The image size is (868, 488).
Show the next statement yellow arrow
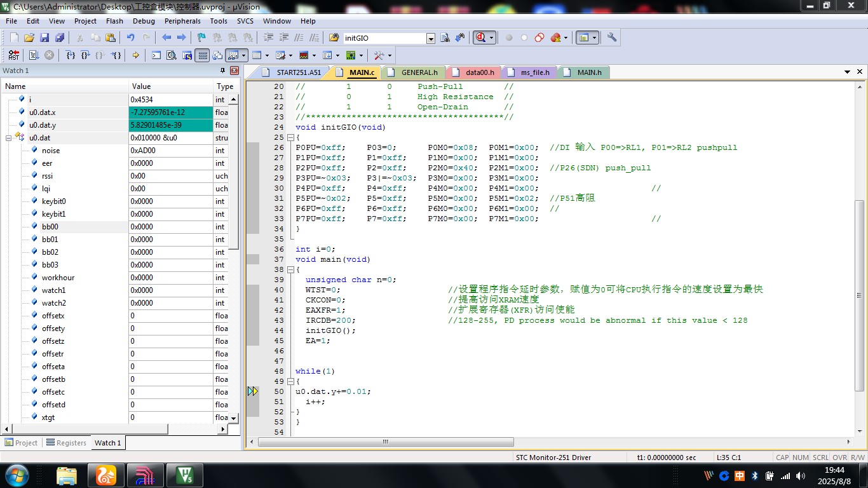coord(135,55)
